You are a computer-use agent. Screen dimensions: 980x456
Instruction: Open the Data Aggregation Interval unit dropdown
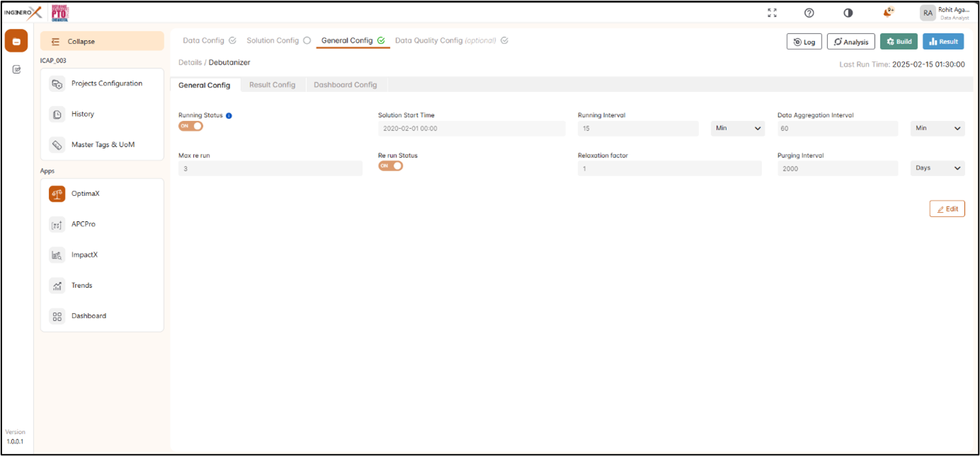pos(937,129)
